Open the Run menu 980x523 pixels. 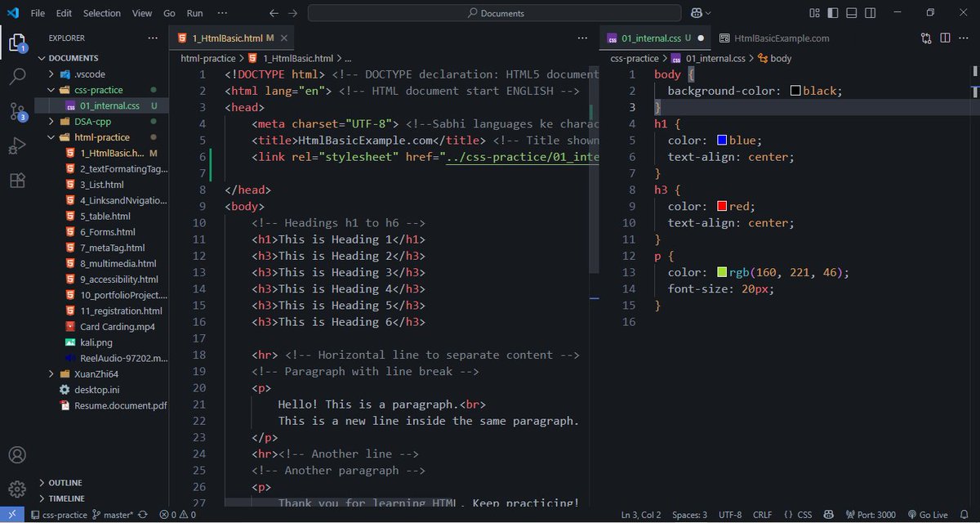pos(194,13)
